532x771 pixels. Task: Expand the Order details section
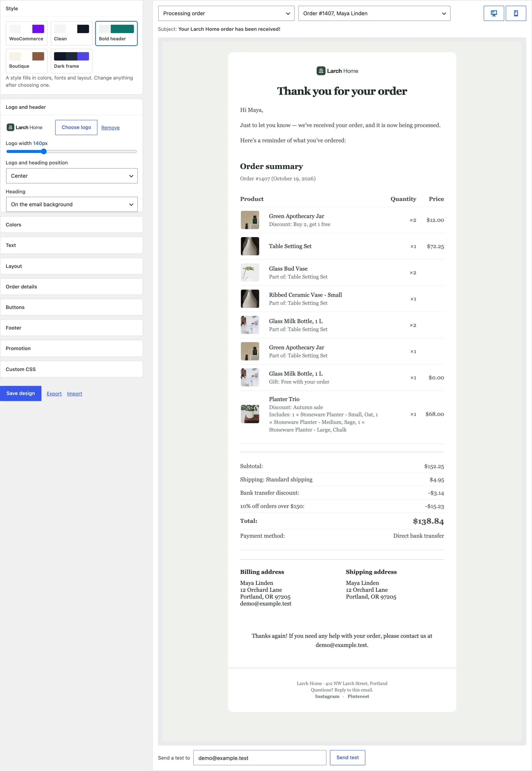click(71, 286)
